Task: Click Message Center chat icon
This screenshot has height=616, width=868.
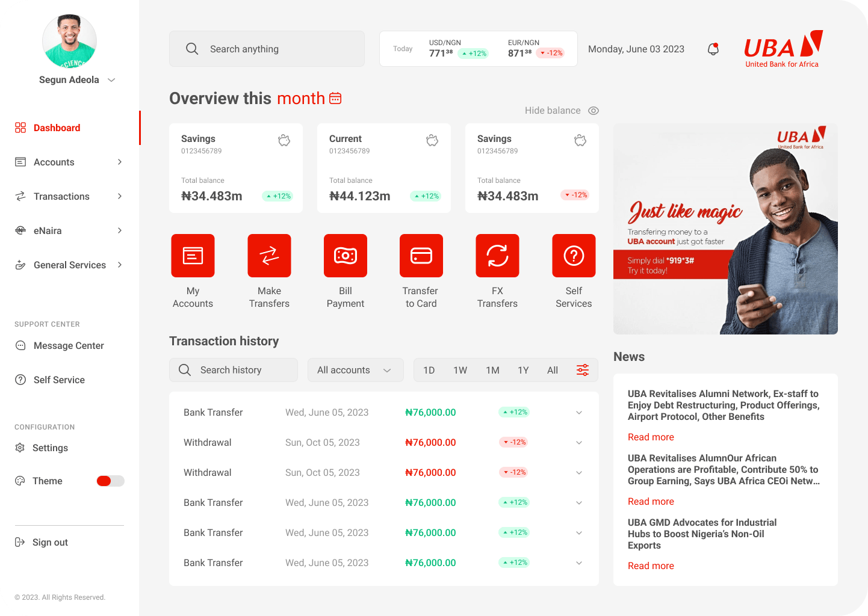Action: 20,345
